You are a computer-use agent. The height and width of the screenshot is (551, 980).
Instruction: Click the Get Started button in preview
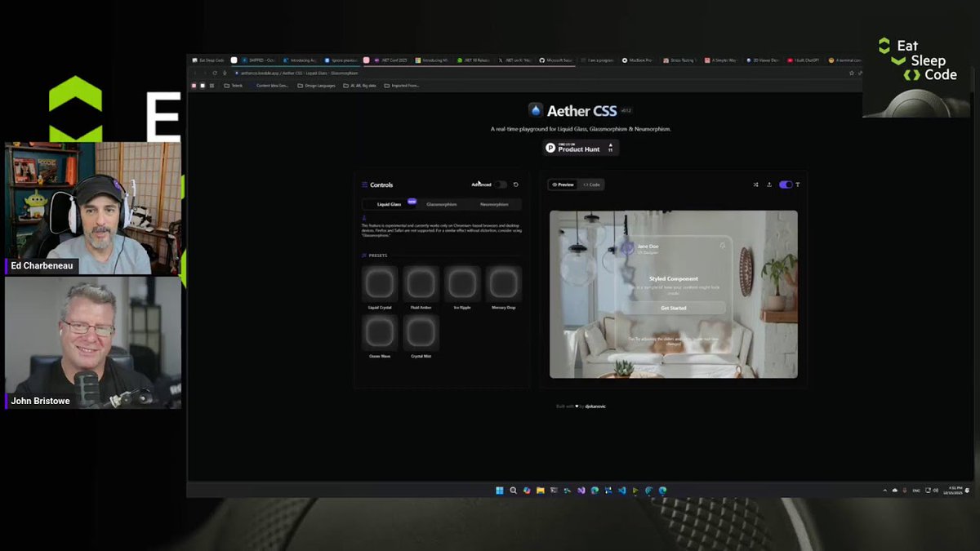(673, 308)
